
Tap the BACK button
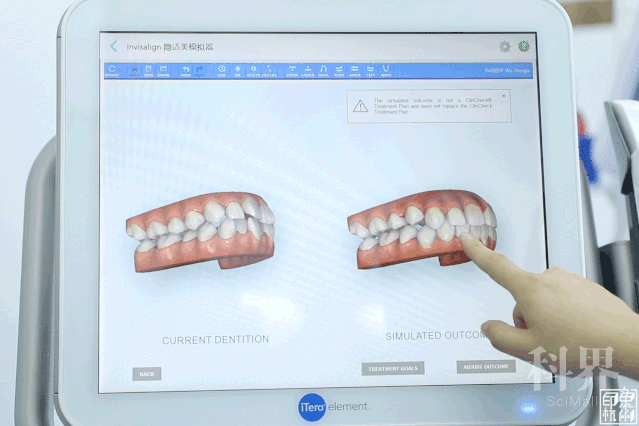tap(147, 374)
